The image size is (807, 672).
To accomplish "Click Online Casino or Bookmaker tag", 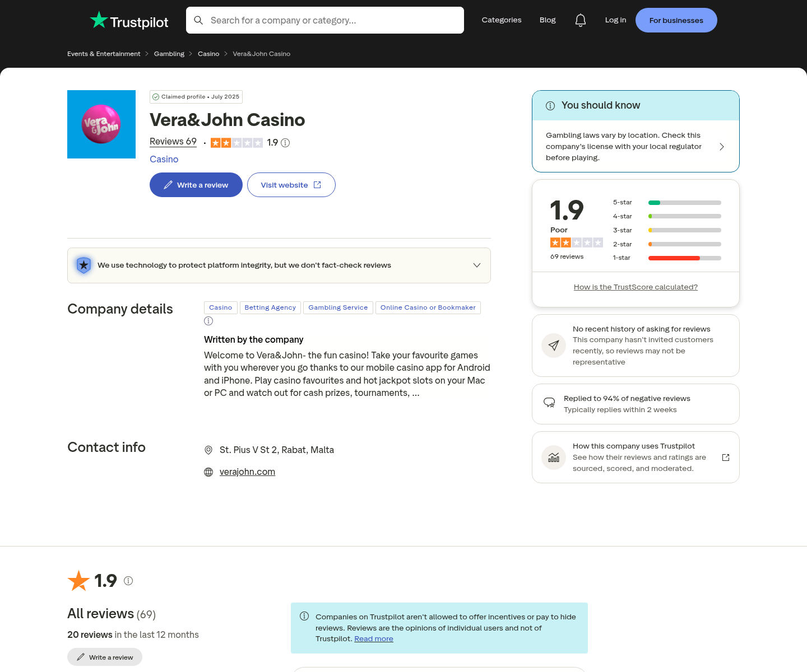I will [428, 308].
